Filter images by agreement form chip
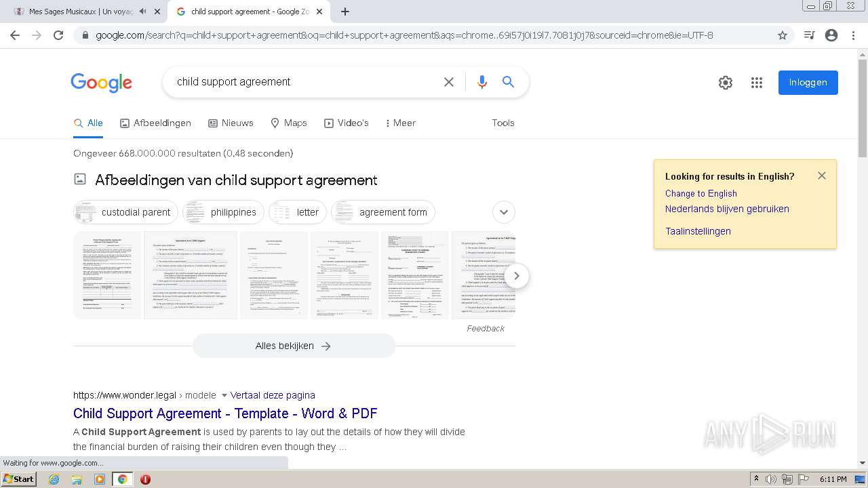Screen dimensions: 868x488 [383, 212]
